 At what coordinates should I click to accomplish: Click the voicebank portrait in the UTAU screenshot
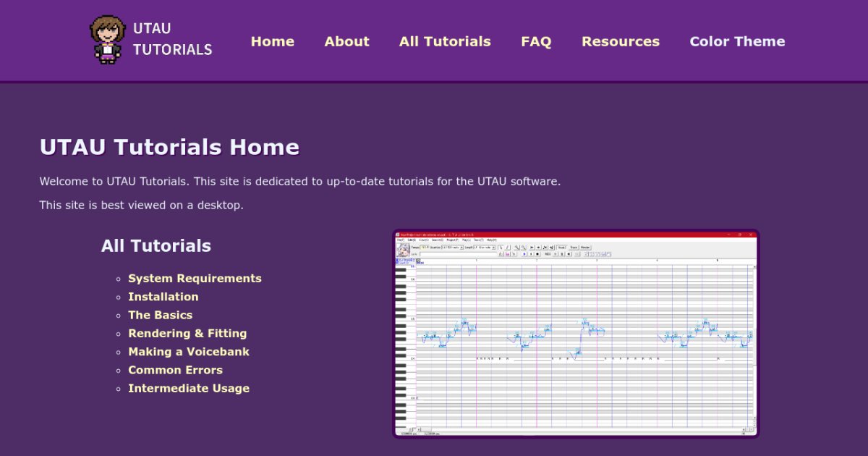402,250
